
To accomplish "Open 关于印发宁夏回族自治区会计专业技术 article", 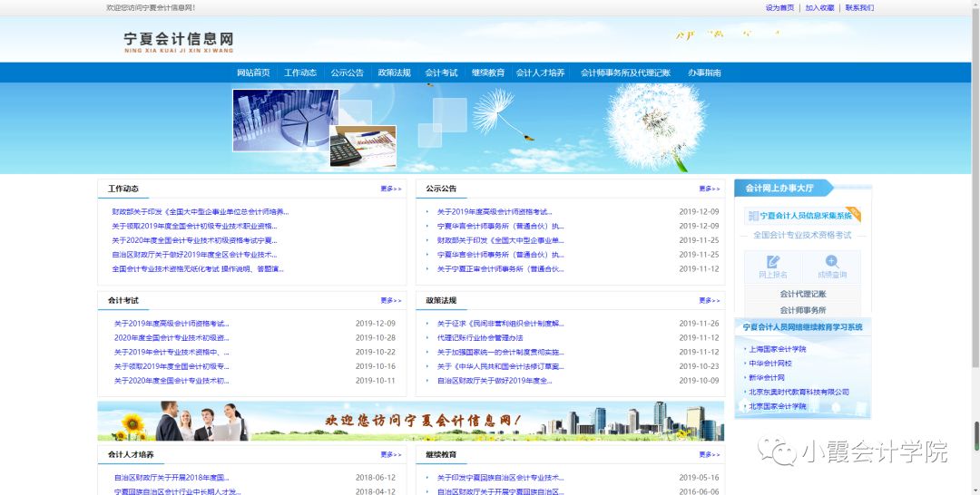I will coord(500,478).
